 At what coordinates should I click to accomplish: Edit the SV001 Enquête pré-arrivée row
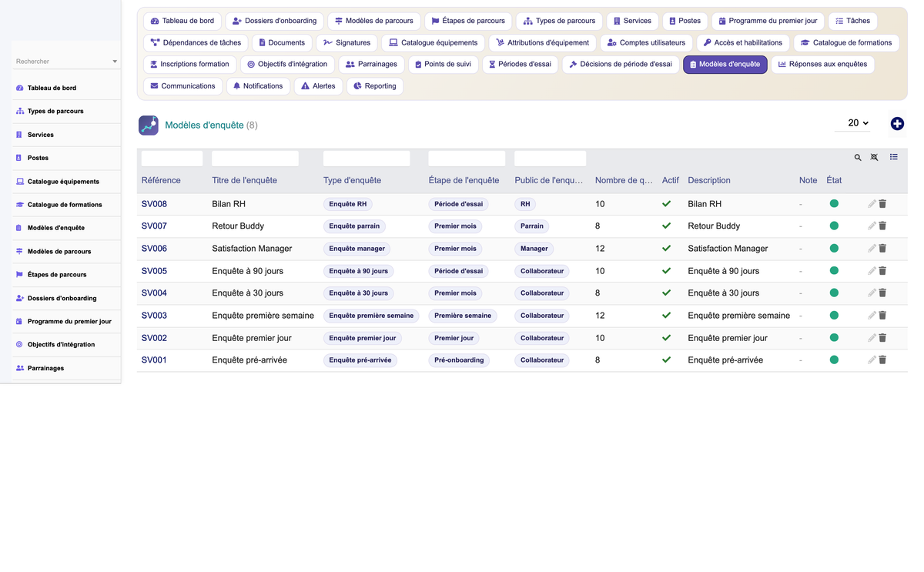click(x=872, y=360)
